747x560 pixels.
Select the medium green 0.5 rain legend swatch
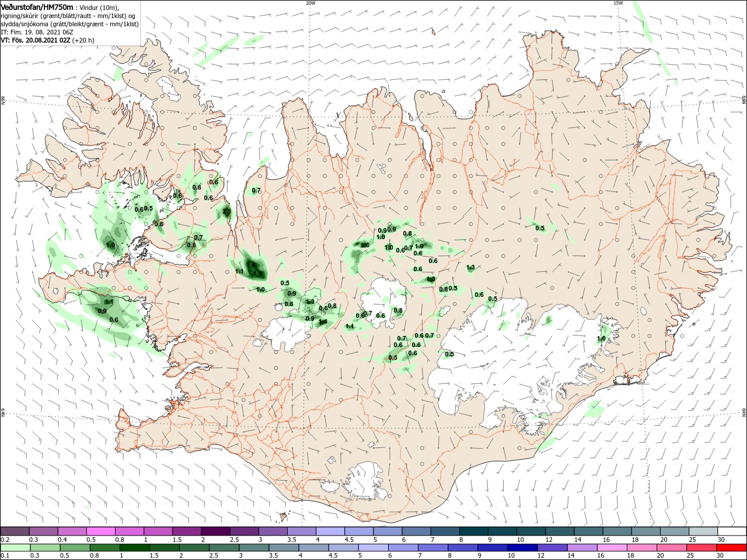(x=75, y=548)
